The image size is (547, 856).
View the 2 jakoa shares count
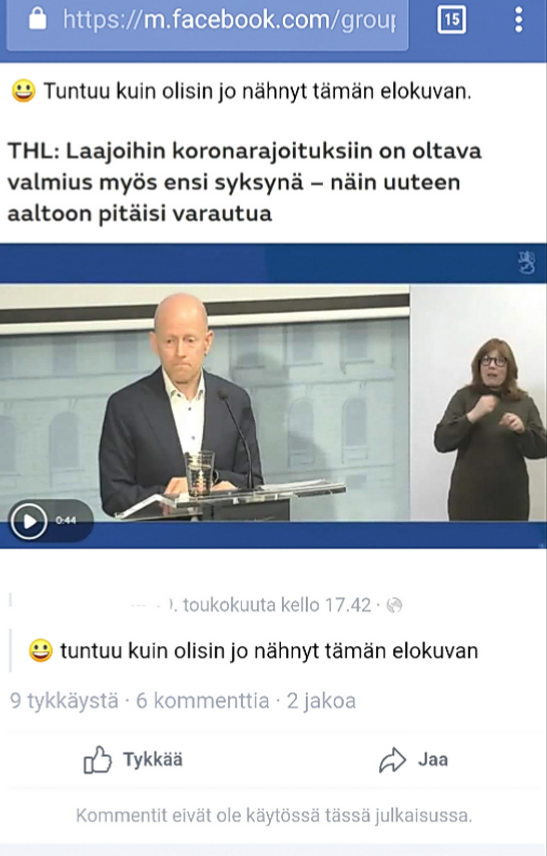pos(321,700)
